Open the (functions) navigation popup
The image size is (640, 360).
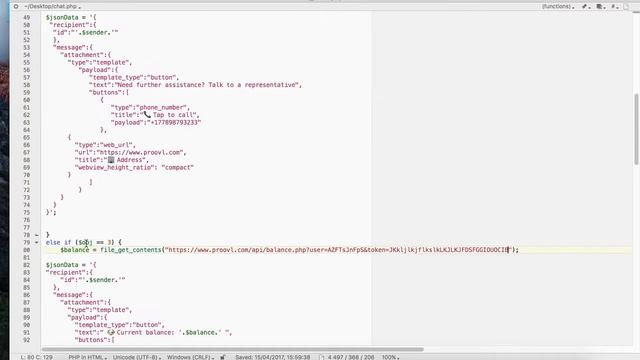(x=558, y=7)
